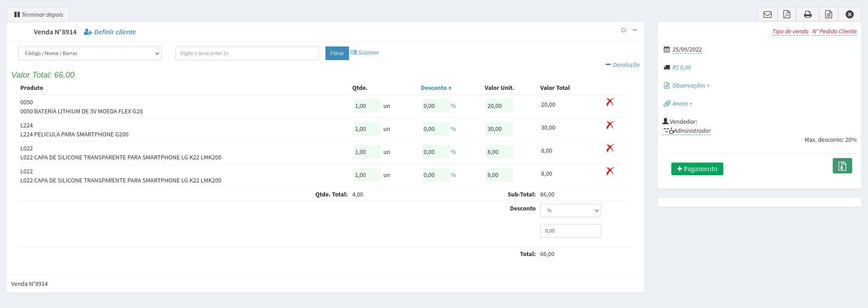Viewport: 868px width, 308px height.
Task: Toggle the circle icon in sale header
Action: pos(623,30)
